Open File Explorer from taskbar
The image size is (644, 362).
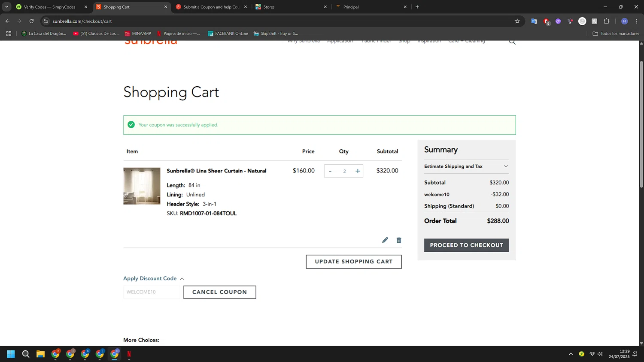tap(40, 354)
